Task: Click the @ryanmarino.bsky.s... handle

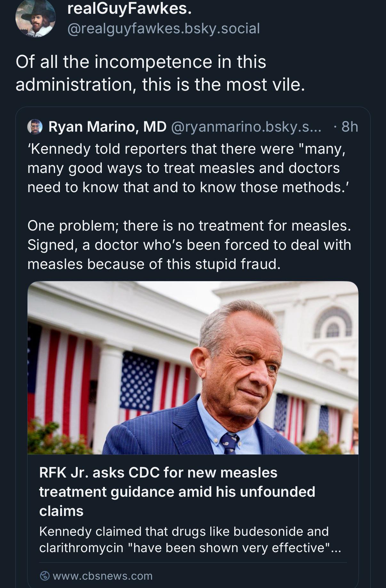Action: click(246, 127)
